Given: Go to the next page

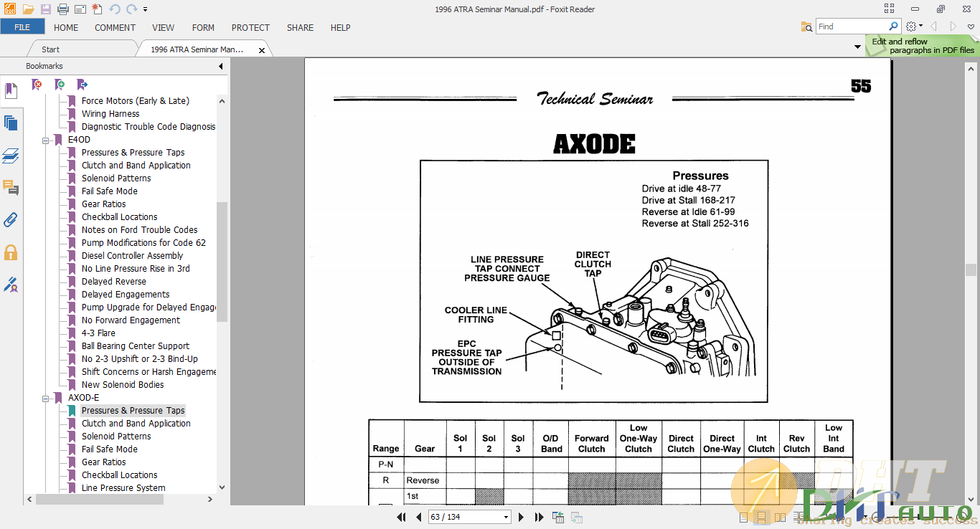Looking at the screenshot, I should point(521,517).
